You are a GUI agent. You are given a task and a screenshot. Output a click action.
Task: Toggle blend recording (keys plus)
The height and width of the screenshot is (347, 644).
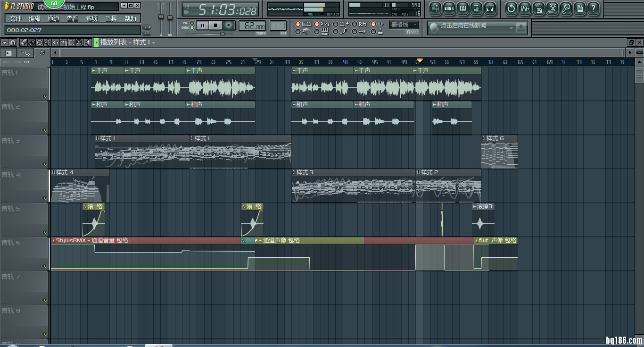pyautogui.click(x=335, y=24)
